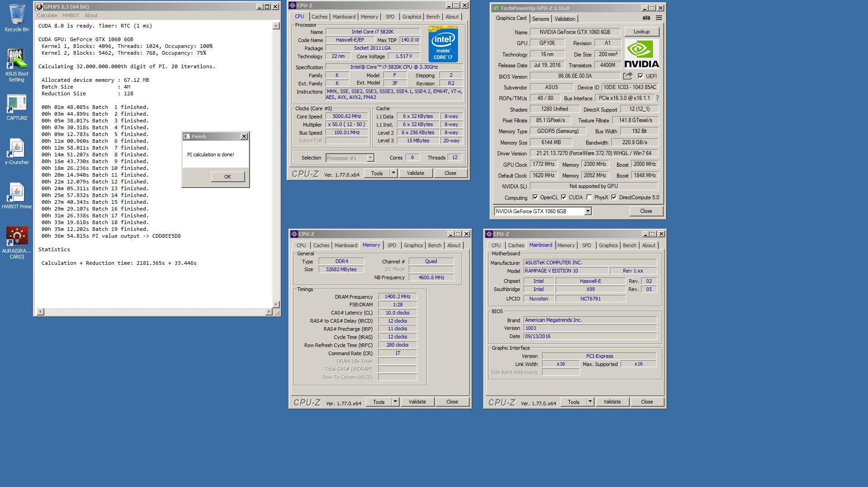Click OK in the Finish dialog
The image size is (868, 488).
click(228, 177)
